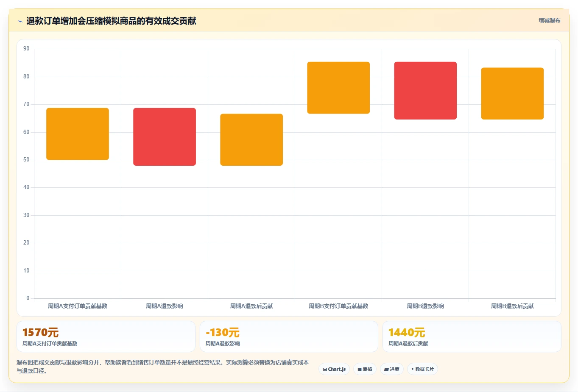Select the 表格 tag chip

pyautogui.click(x=365, y=369)
